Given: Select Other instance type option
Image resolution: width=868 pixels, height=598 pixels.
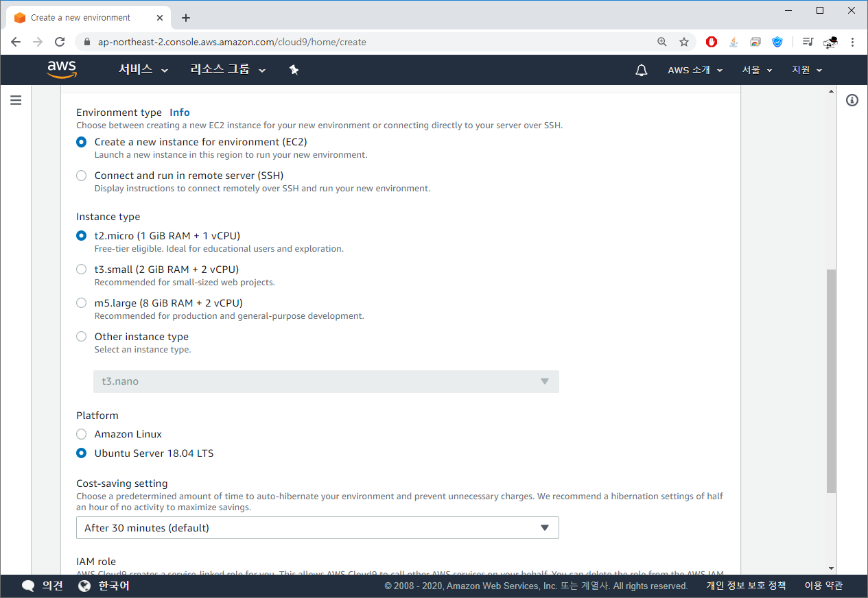Looking at the screenshot, I should (82, 337).
